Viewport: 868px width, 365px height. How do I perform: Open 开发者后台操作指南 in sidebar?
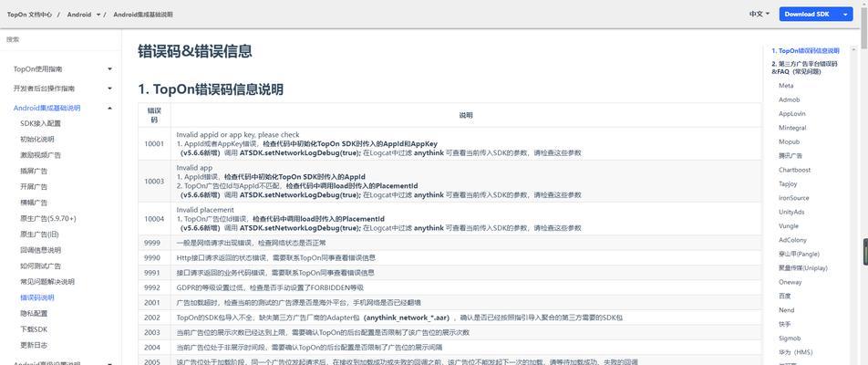44,89
